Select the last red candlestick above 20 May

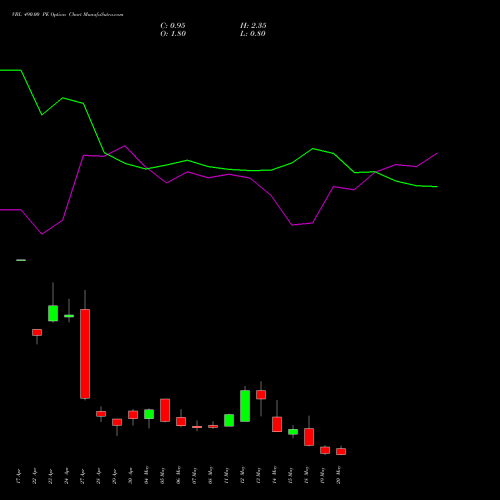341,451
